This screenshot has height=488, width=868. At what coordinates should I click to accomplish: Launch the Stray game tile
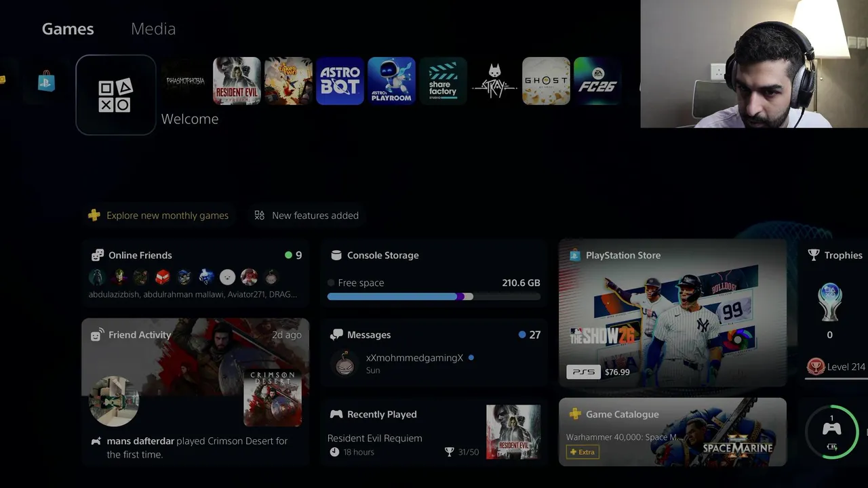coord(494,81)
